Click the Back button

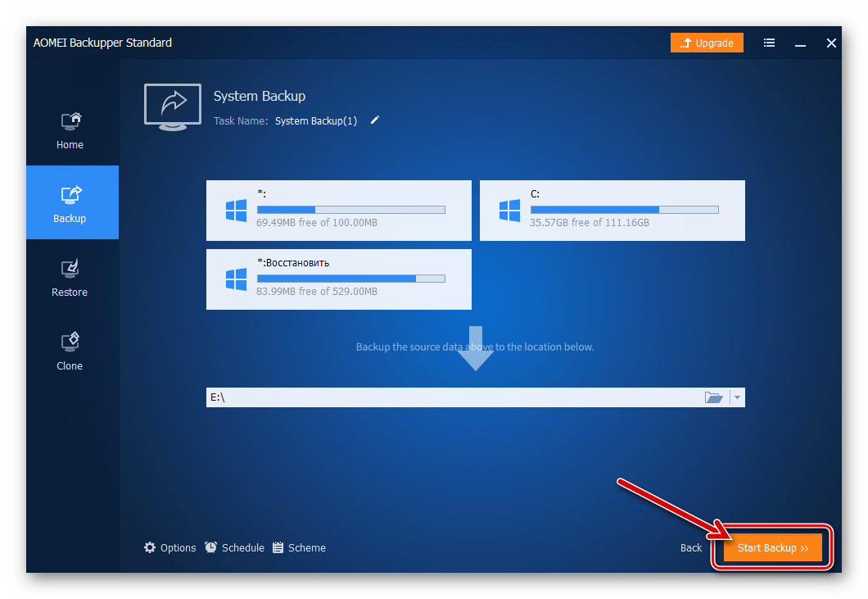click(x=691, y=547)
